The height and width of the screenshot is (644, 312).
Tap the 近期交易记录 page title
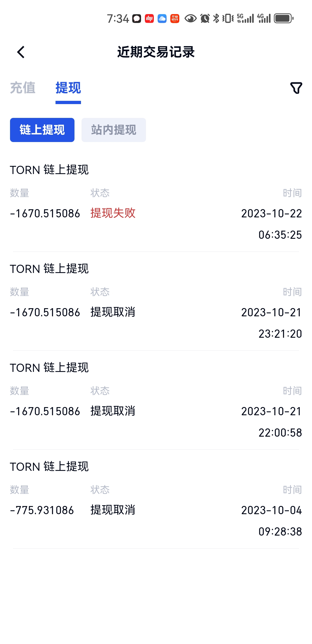(x=156, y=52)
